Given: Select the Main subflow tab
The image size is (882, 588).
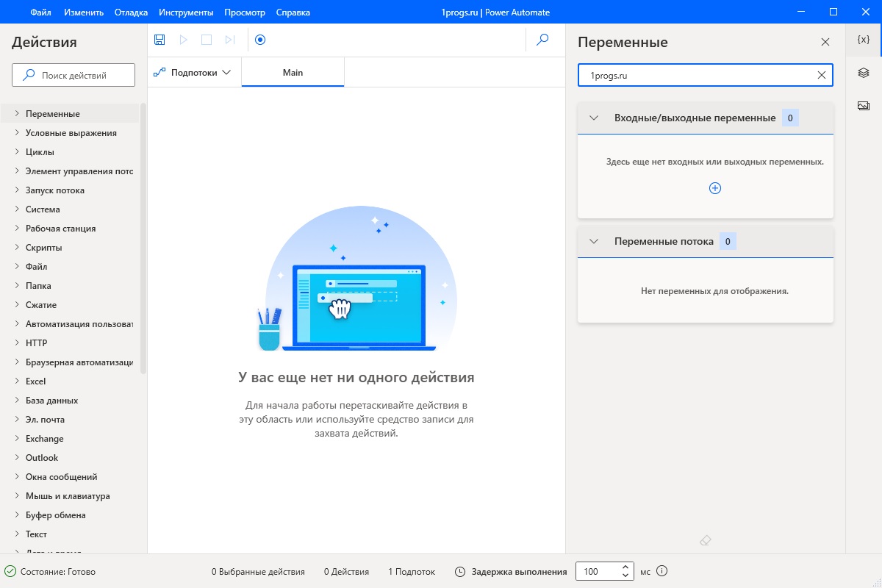Looking at the screenshot, I should coord(293,73).
